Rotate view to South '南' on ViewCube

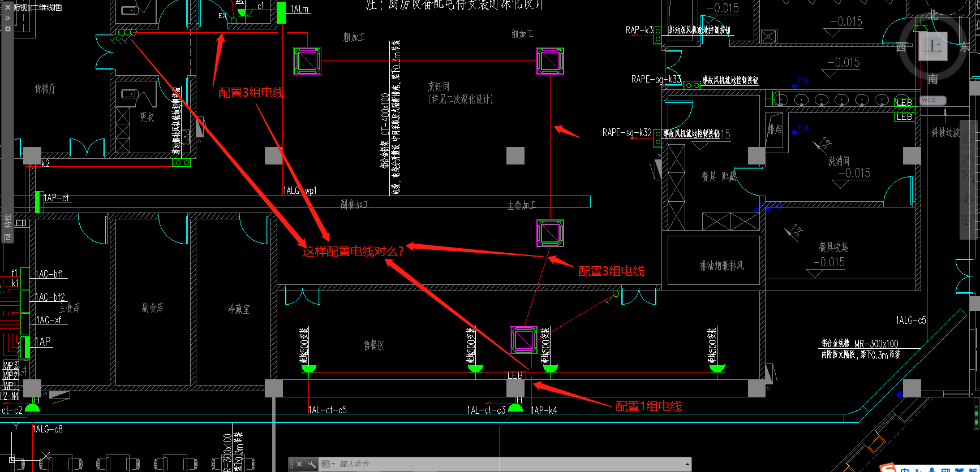pyautogui.click(x=932, y=79)
